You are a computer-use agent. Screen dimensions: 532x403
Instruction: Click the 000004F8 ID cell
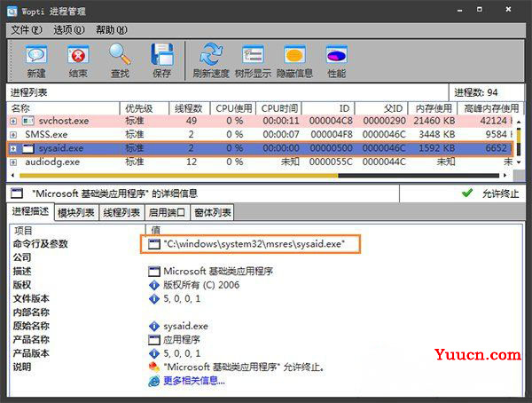pos(332,135)
